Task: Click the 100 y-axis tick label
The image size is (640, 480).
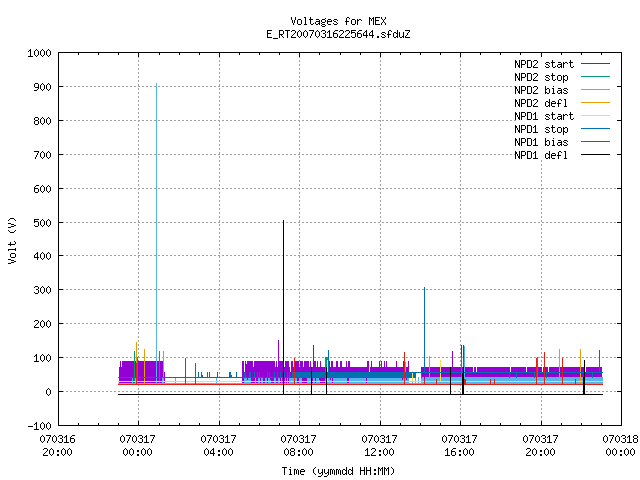Action: 42,358
